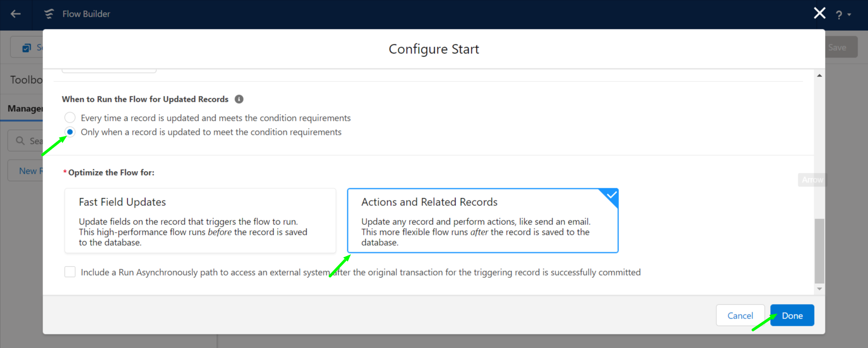Click the scrollbar down arrow in dialog
The height and width of the screenshot is (348, 868).
tap(820, 289)
